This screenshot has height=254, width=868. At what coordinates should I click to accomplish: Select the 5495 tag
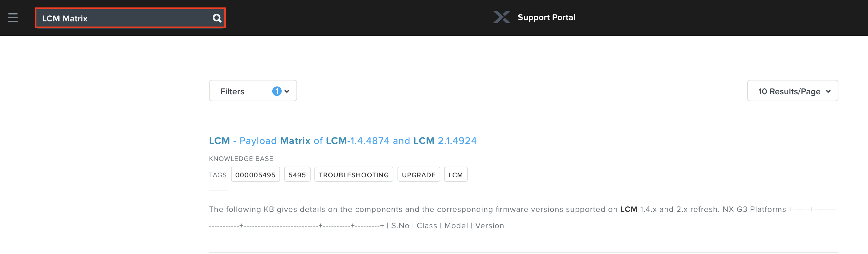[297, 174]
